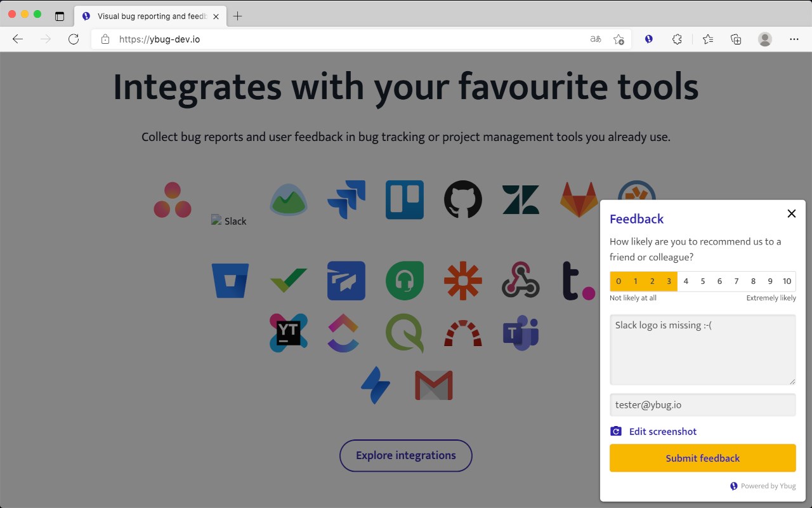812x508 pixels.
Task: Select rating 10 on the score scale
Action: click(x=787, y=281)
